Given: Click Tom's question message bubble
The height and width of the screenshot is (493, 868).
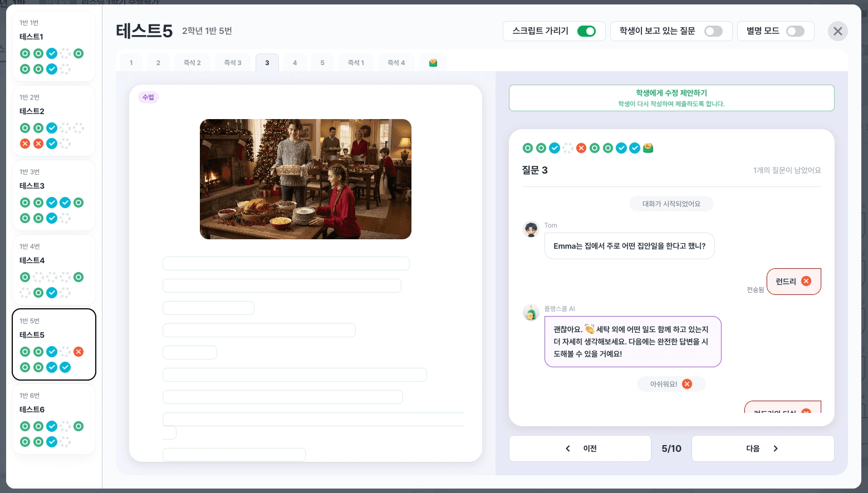Looking at the screenshot, I should [x=630, y=246].
